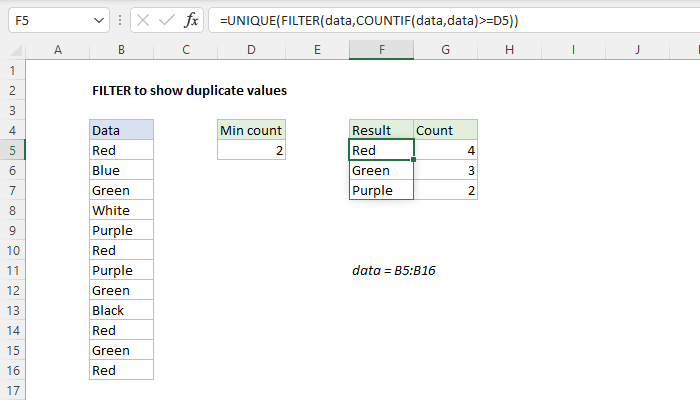
Task: Select row 5 header
Action: pyautogui.click(x=12, y=150)
